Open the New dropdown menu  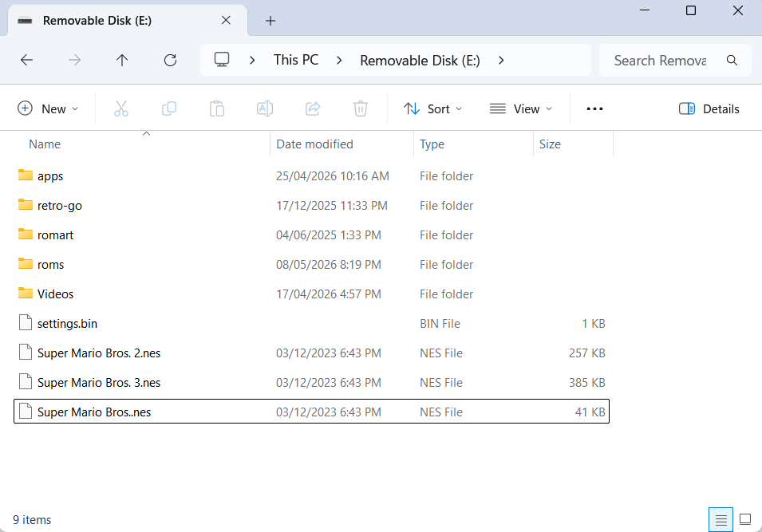coord(48,108)
